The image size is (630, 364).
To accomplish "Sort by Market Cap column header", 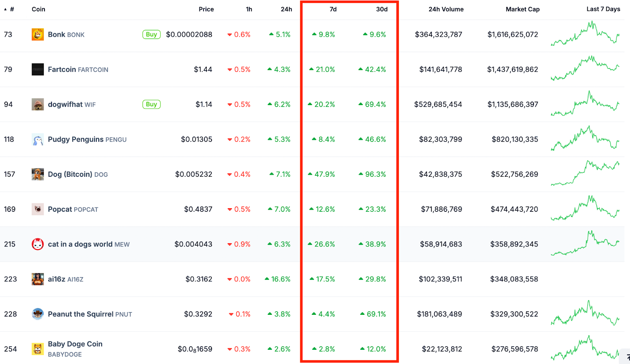I will (x=522, y=9).
